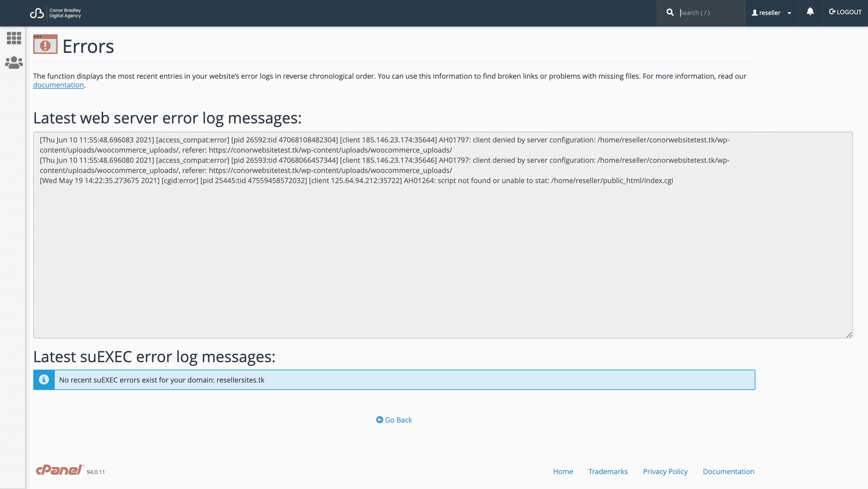Click the cPanel logo in footer

point(59,470)
